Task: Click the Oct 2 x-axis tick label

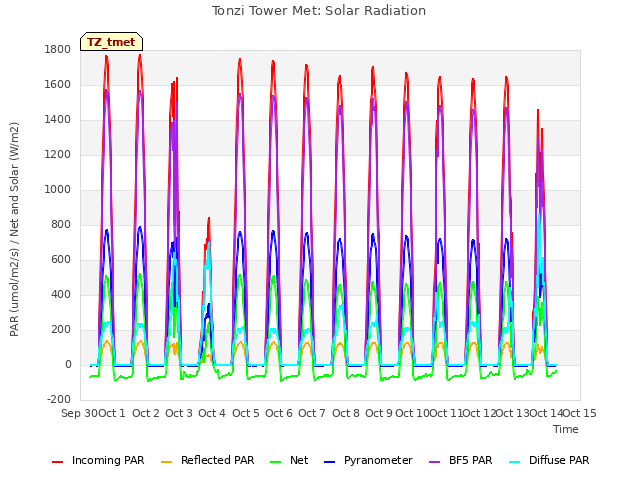Action: (146, 413)
